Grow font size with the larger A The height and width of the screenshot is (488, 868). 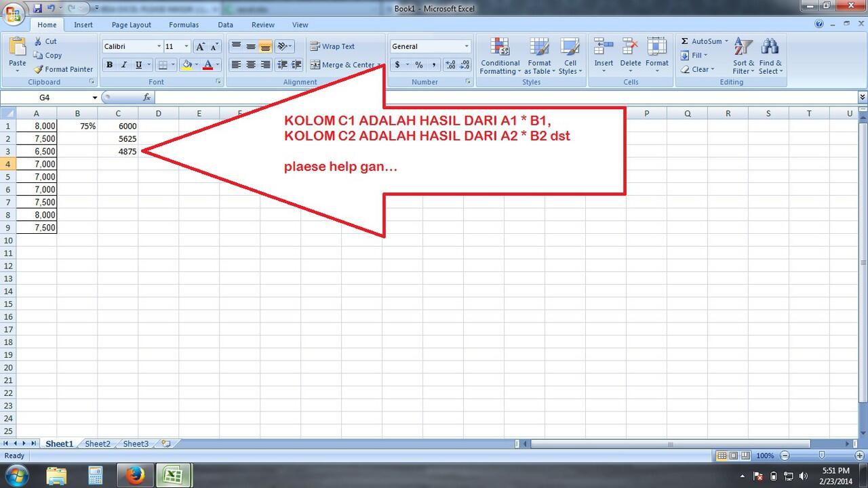[200, 47]
